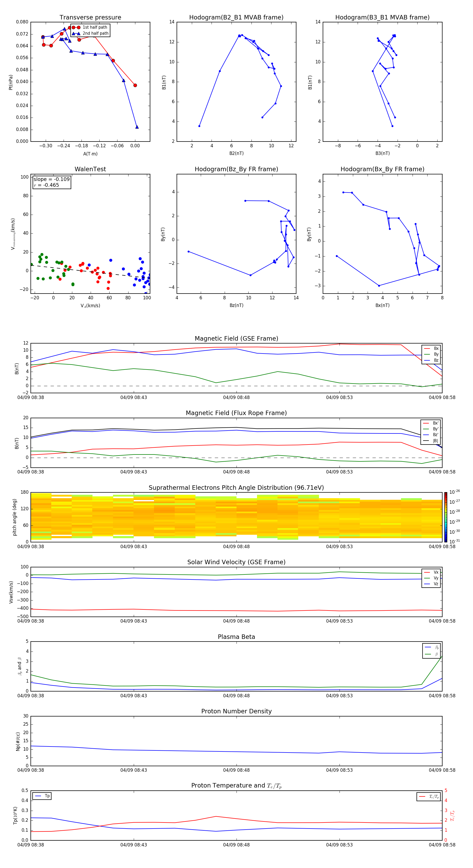
Task: Click the 'Hodogram(Bz_By FR frame)' title
Action: [236, 169]
